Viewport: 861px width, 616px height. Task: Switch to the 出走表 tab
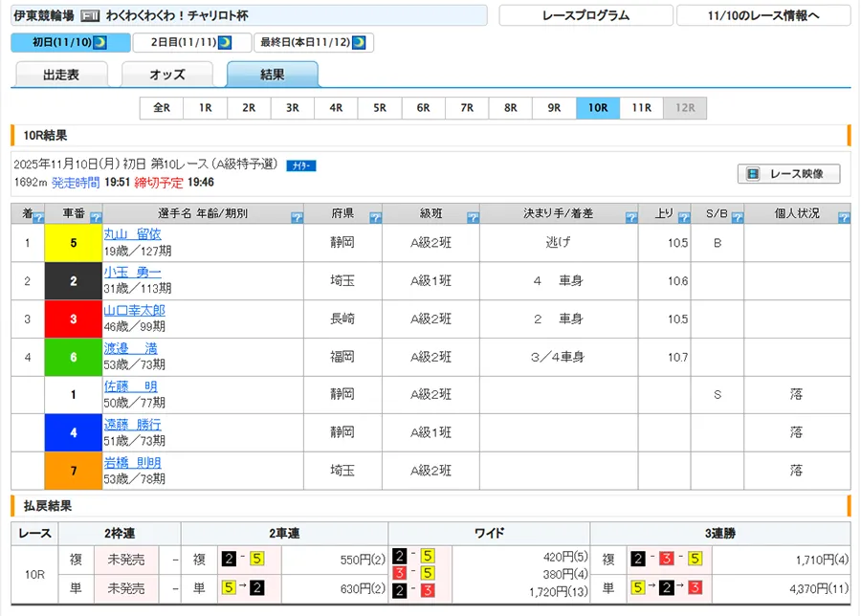coord(61,75)
